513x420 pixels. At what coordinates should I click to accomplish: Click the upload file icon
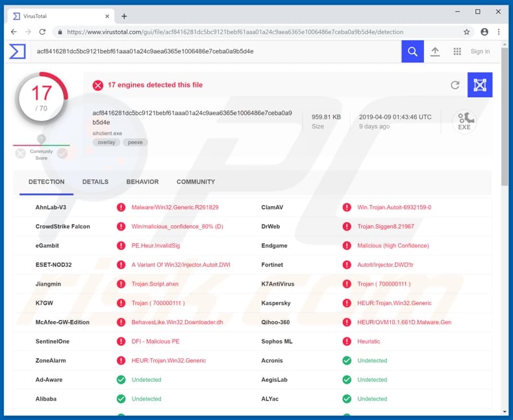pos(435,51)
